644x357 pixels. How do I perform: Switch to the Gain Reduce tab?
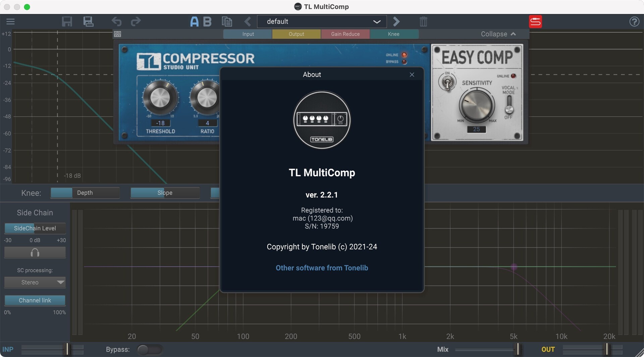coord(345,34)
